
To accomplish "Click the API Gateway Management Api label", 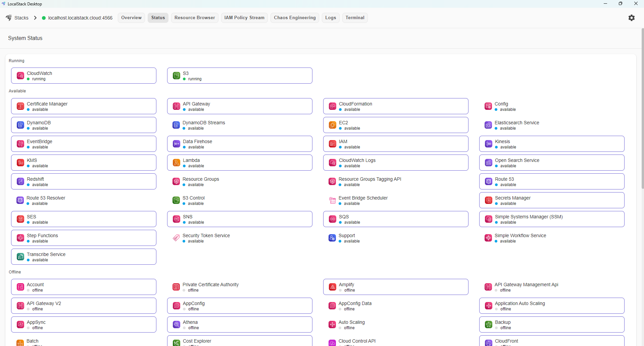I will tap(526, 285).
